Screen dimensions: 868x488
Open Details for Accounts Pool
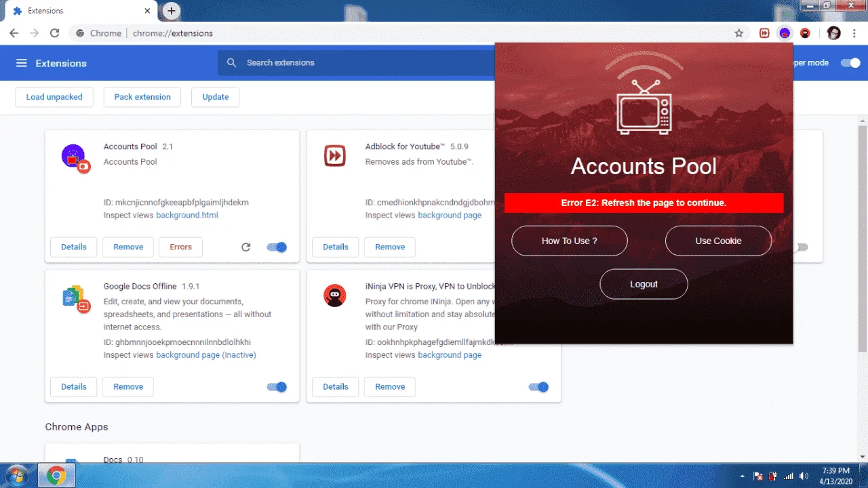(74, 247)
